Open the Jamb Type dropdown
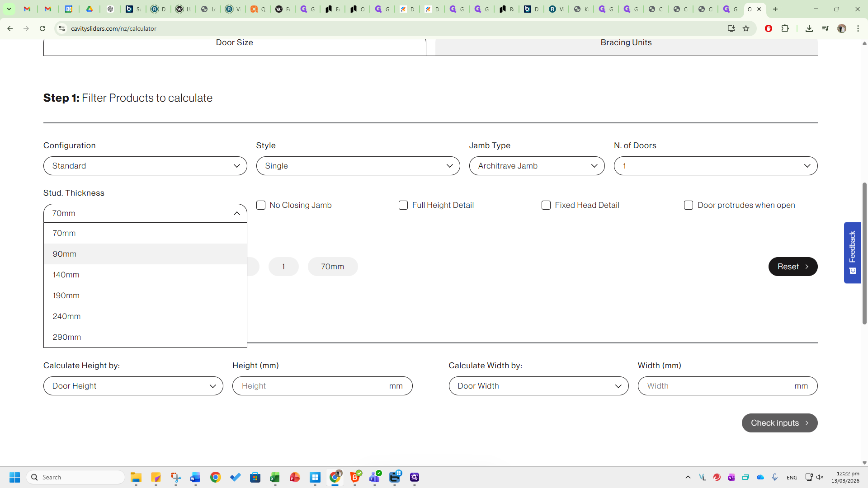868x488 pixels. [537, 166]
